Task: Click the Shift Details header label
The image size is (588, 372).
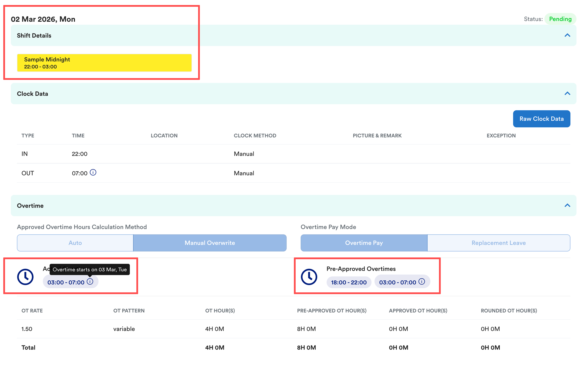Action: pyautogui.click(x=34, y=35)
